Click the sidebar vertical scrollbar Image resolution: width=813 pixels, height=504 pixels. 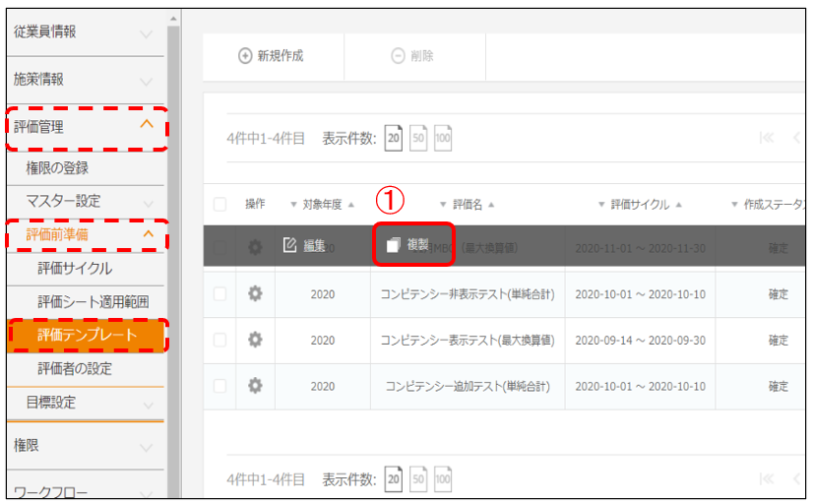[174, 246]
